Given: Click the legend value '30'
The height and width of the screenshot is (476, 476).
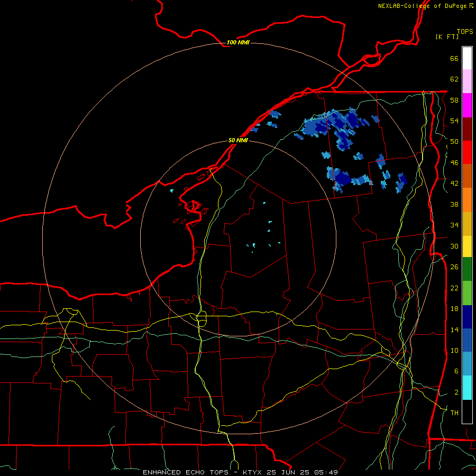Looking at the screenshot, I should pos(454,246).
